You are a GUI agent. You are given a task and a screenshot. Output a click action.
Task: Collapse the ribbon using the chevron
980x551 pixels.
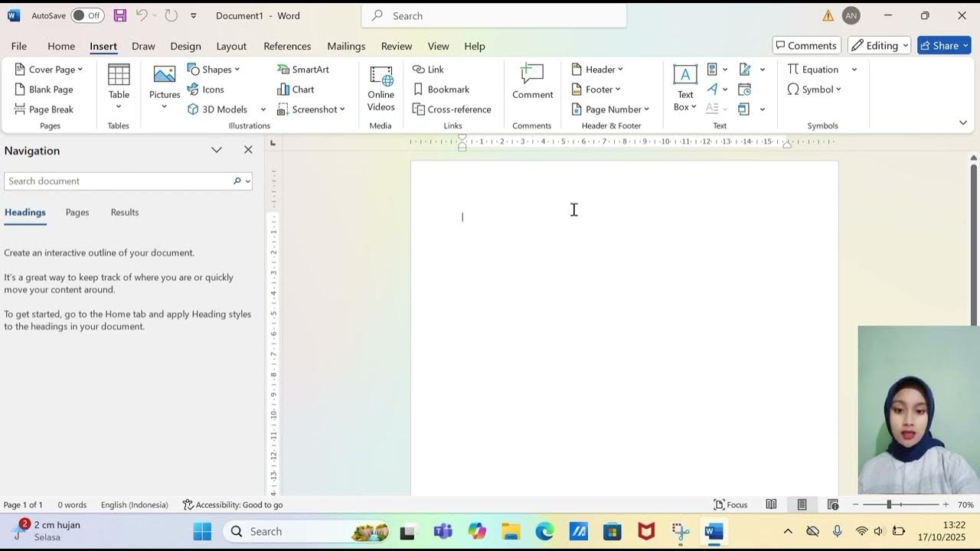click(963, 122)
